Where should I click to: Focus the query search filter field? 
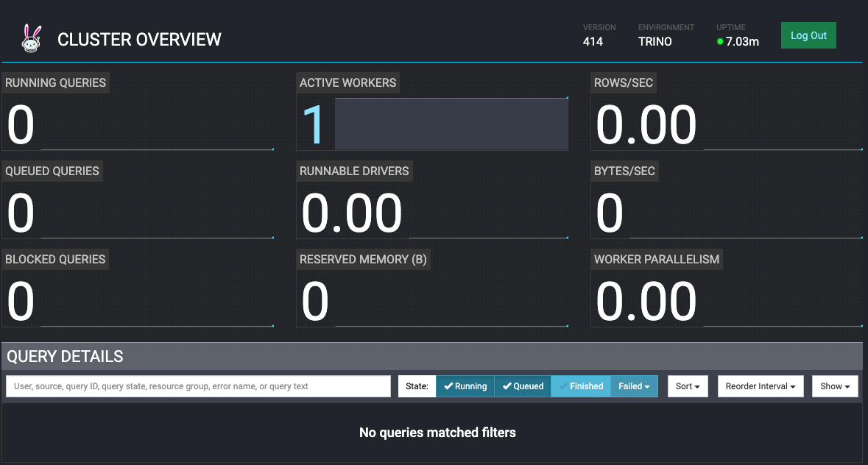tap(198, 386)
